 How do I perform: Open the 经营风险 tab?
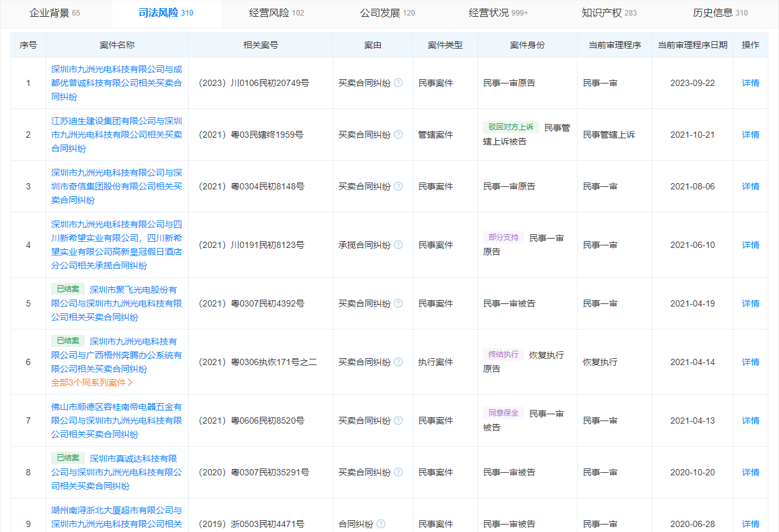tap(276, 13)
